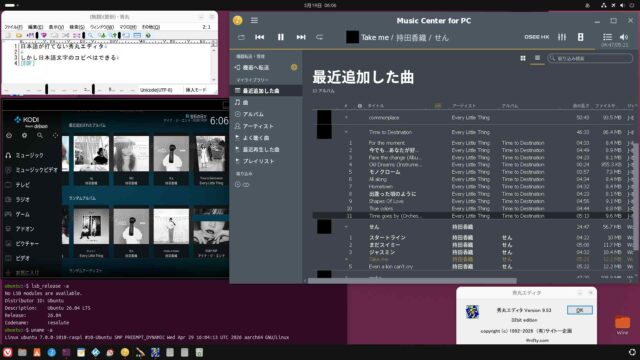
Task: Open the 最近再生した曲 section
Action: tap(266, 150)
